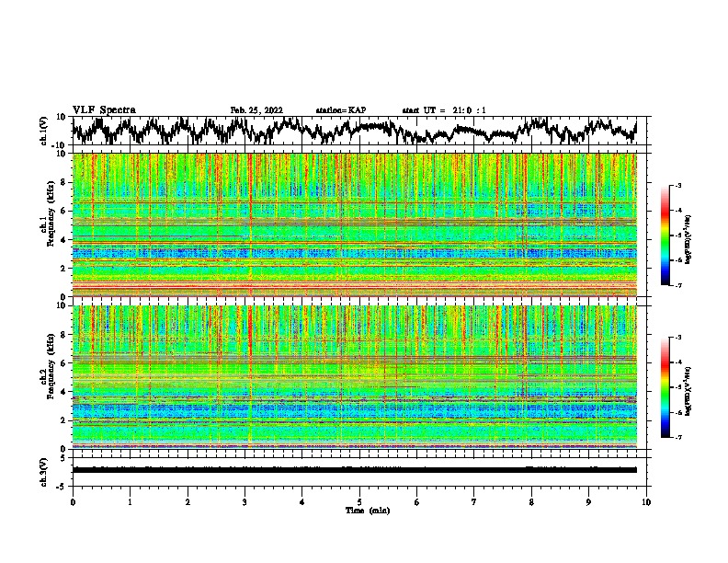The height and width of the screenshot is (563, 728).
Task: Click the 'ch.3(V)' axis label
Action: 44,472
